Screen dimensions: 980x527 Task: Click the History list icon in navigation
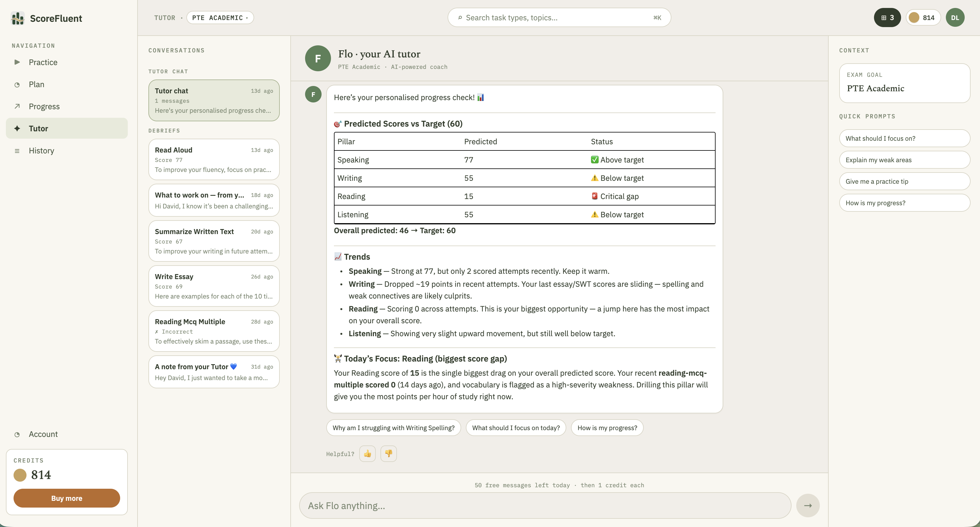17,151
